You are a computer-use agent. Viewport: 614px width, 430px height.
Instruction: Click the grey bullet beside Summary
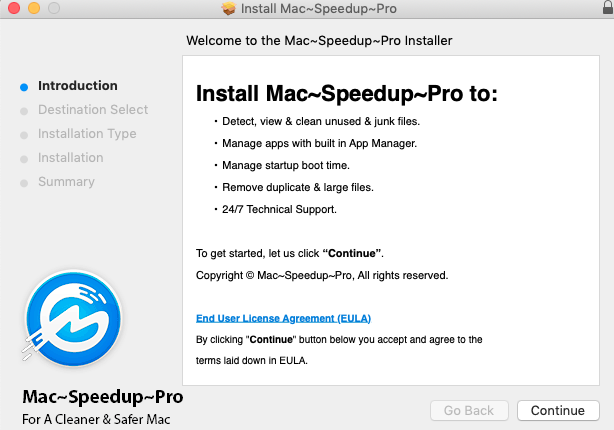click(x=24, y=183)
